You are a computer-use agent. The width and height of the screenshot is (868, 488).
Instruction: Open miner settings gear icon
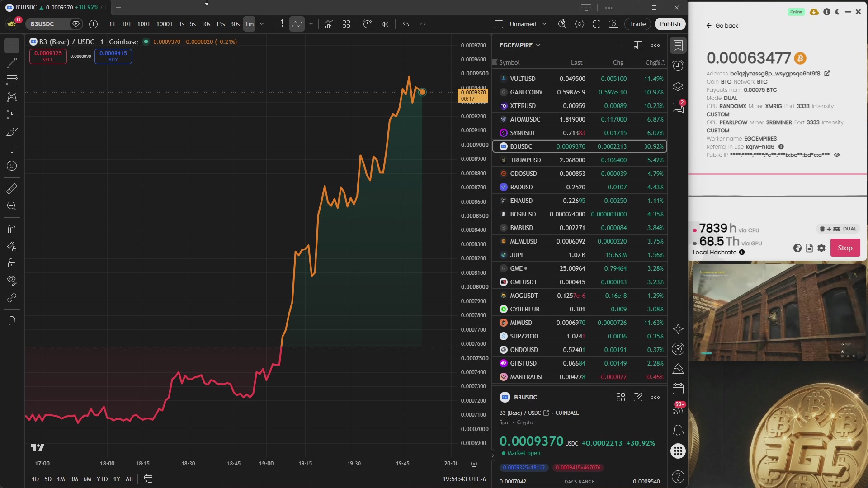click(821, 248)
